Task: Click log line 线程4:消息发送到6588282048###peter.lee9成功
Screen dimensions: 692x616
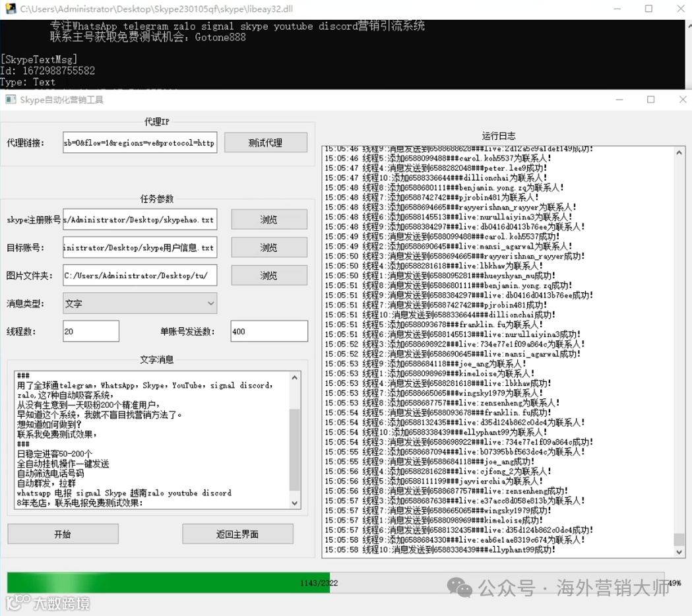Action: pos(435,168)
